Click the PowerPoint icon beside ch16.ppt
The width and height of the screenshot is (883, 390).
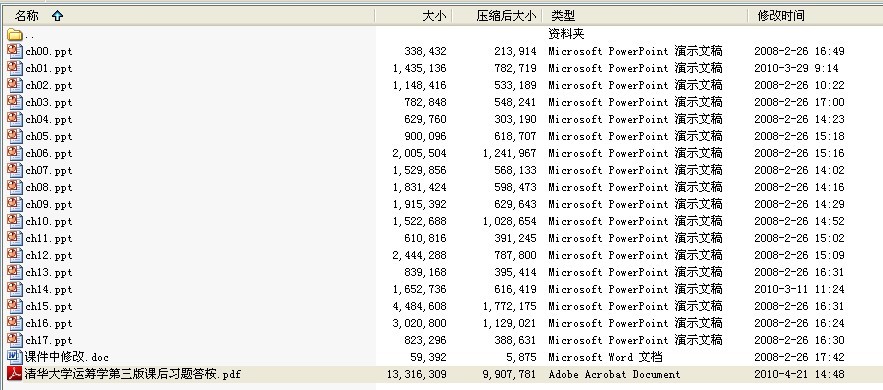[x=15, y=322]
